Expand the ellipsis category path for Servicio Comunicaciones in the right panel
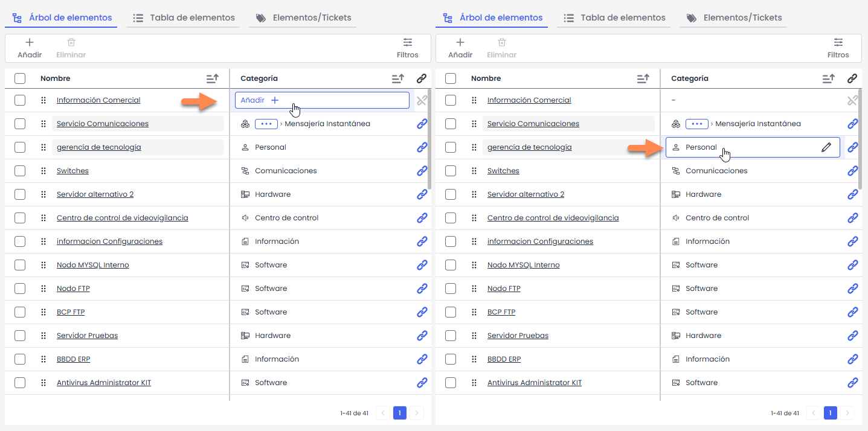This screenshot has height=431, width=868. pos(696,124)
